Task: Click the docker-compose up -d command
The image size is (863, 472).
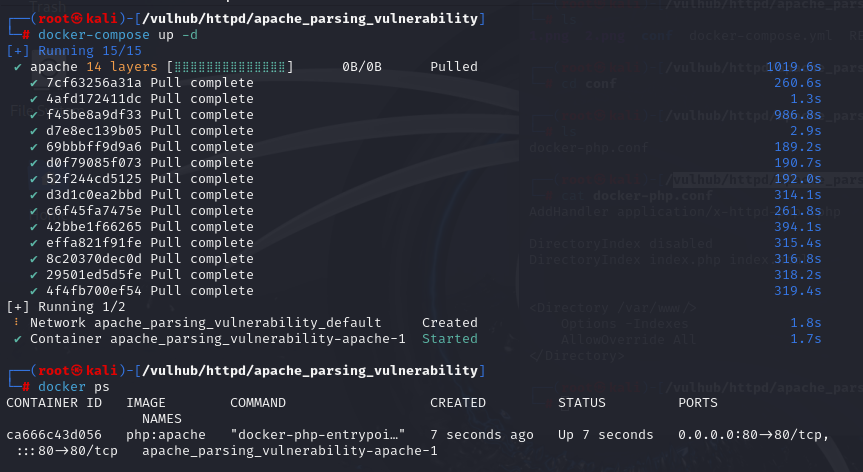Action: (118, 35)
